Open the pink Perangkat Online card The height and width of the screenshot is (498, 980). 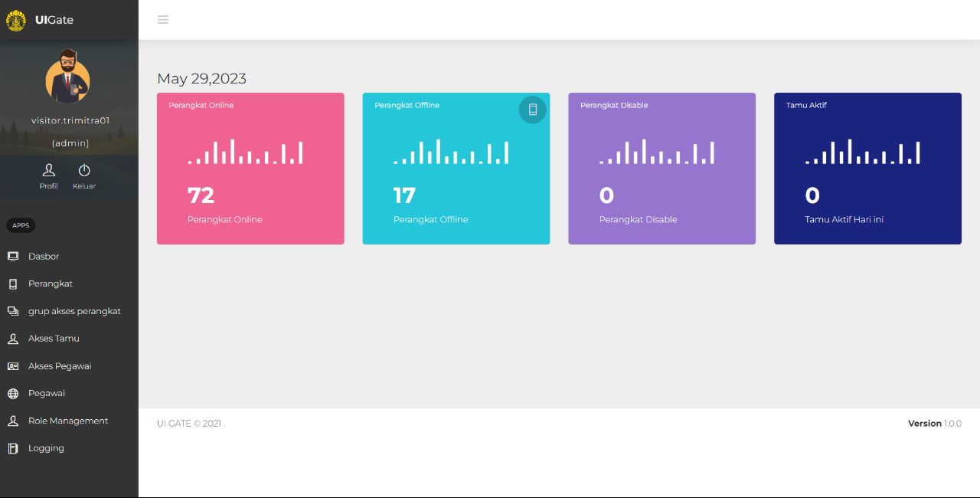click(250, 169)
